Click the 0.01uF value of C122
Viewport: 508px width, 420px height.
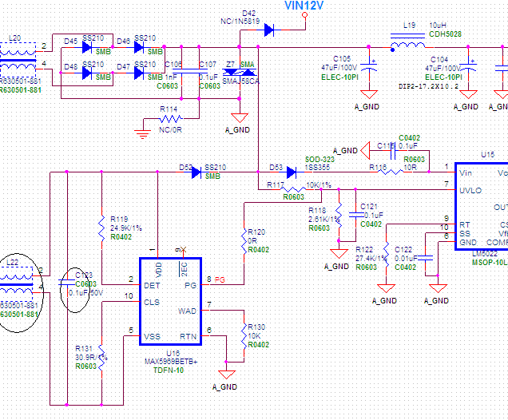coord(406,259)
